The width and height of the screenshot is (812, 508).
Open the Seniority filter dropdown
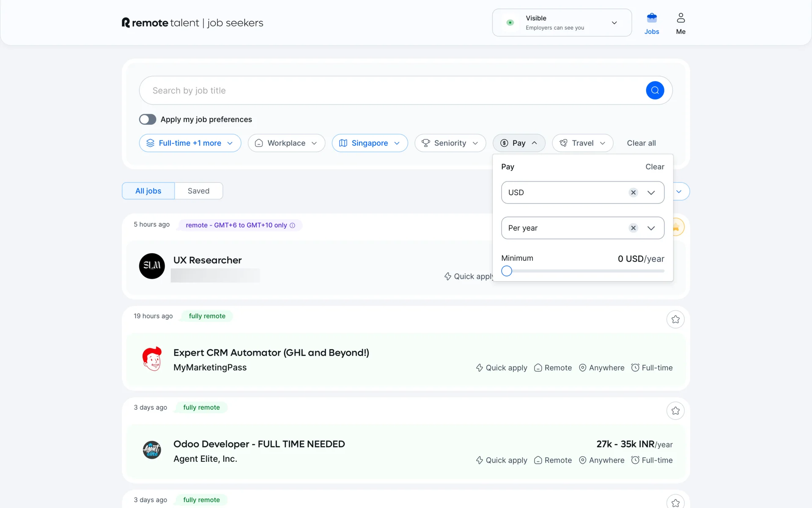coord(450,143)
